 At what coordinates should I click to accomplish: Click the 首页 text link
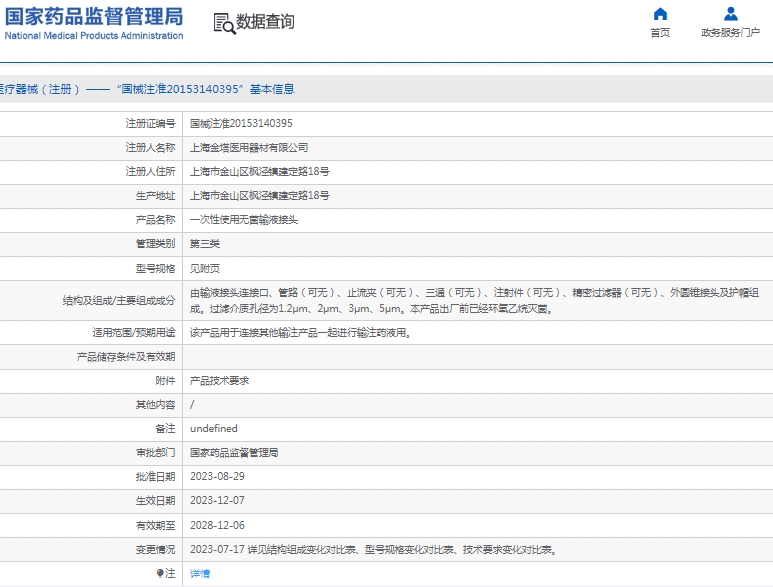point(660,33)
